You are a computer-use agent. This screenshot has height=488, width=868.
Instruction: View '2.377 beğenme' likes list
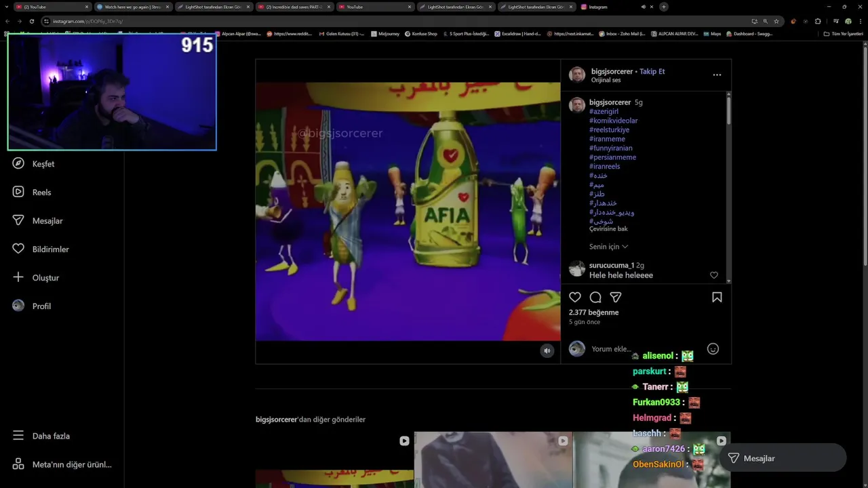pyautogui.click(x=593, y=312)
